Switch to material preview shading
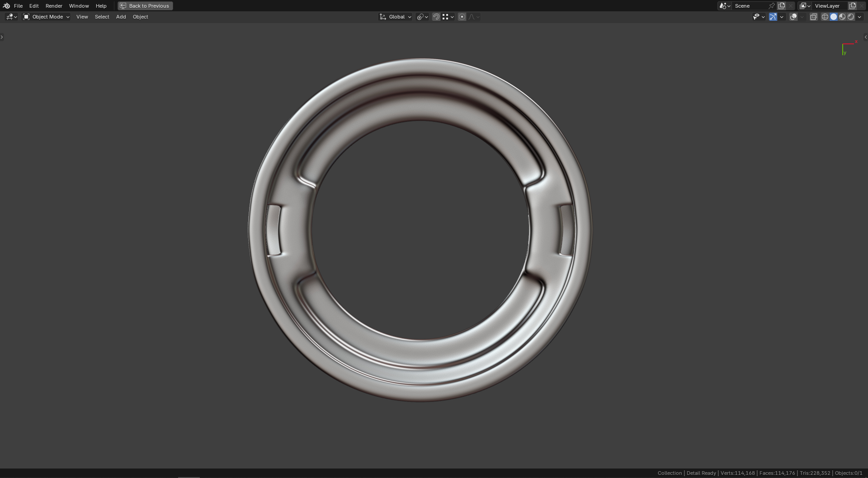This screenshot has height=478, width=868. (x=842, y=17)
